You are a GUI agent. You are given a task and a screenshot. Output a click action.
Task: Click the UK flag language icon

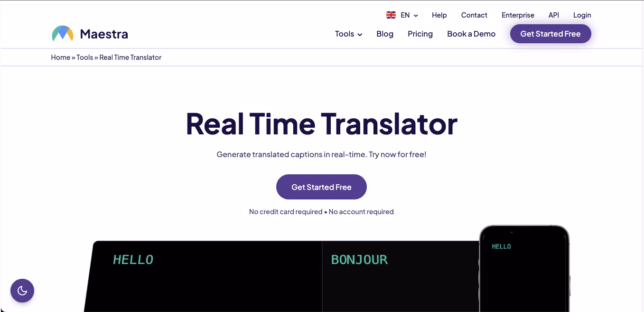pyautogui.click(x=391, y=15)
